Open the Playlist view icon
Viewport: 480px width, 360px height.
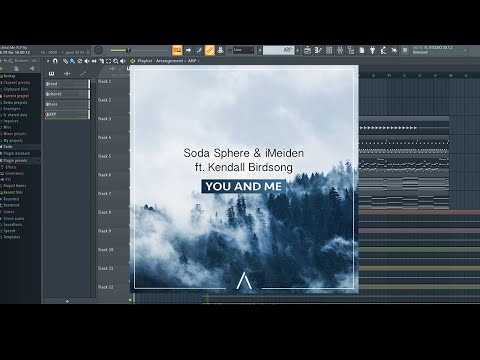coord(308,50)
